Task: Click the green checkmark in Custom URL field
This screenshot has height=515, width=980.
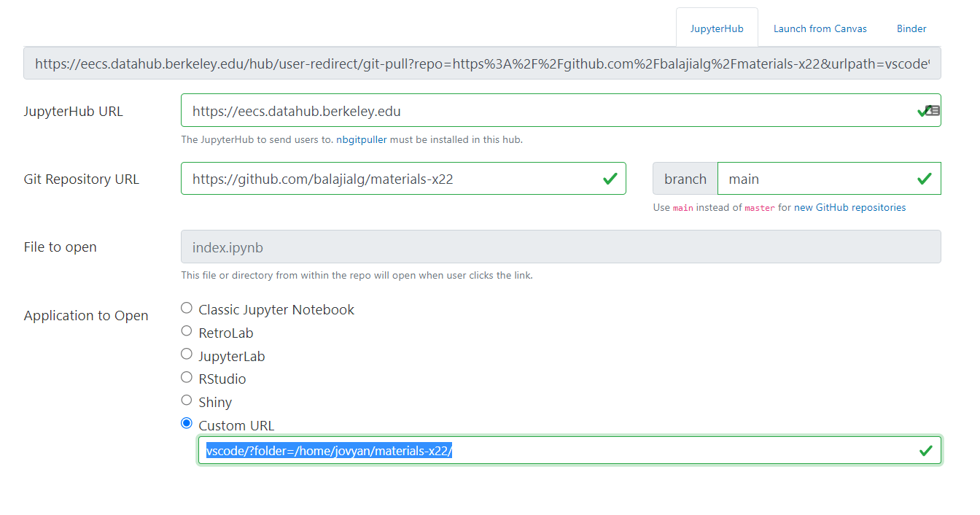Action: point(926,451)
